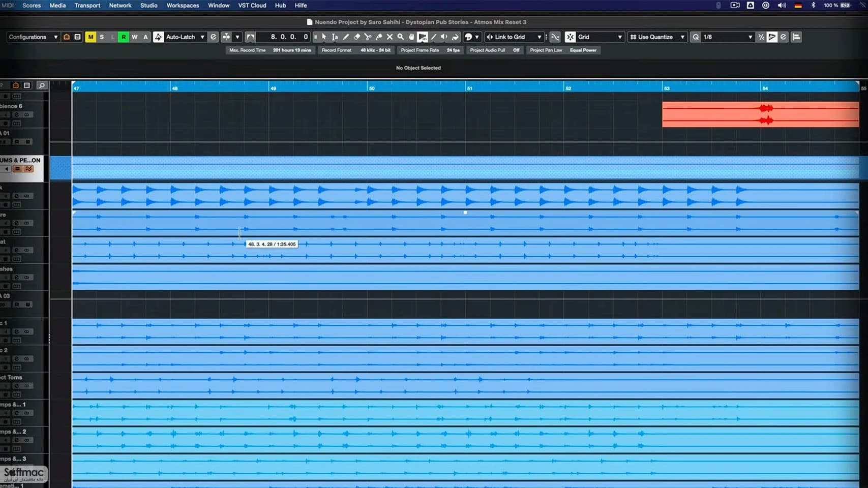Click the iterative quantize percent icon
Viewport: 868px width, 488px height.
761,37
